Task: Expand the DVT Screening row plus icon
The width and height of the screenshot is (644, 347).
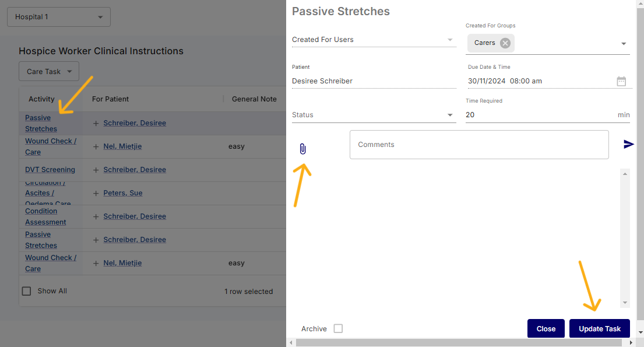Action: [x=96, y=170]
